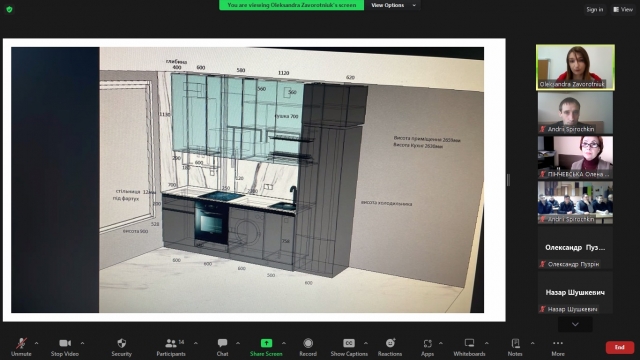Open the More options menu
Image resolution: width=640 pixels, height=360 pixels.
(x=558, y=347)
